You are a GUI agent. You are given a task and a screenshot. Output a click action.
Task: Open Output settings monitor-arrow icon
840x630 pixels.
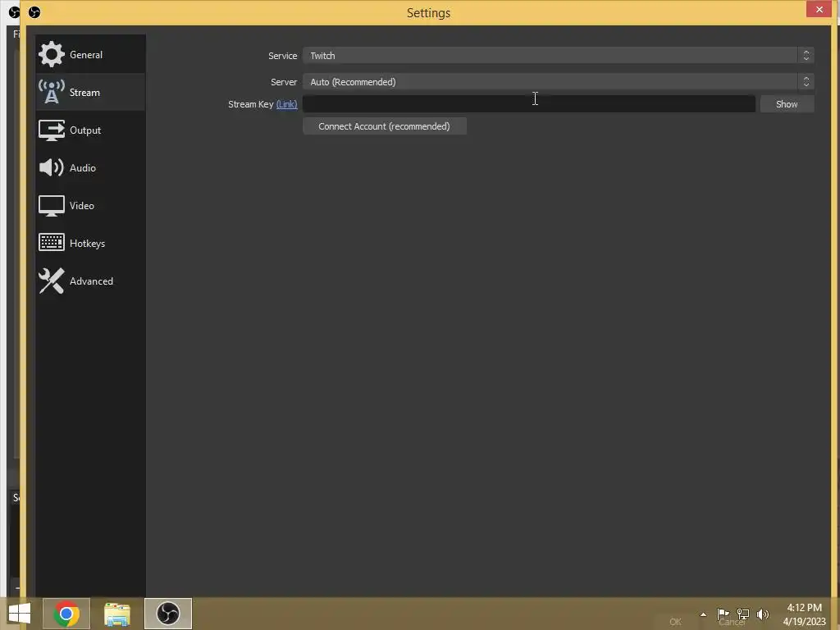pos(52,130)
